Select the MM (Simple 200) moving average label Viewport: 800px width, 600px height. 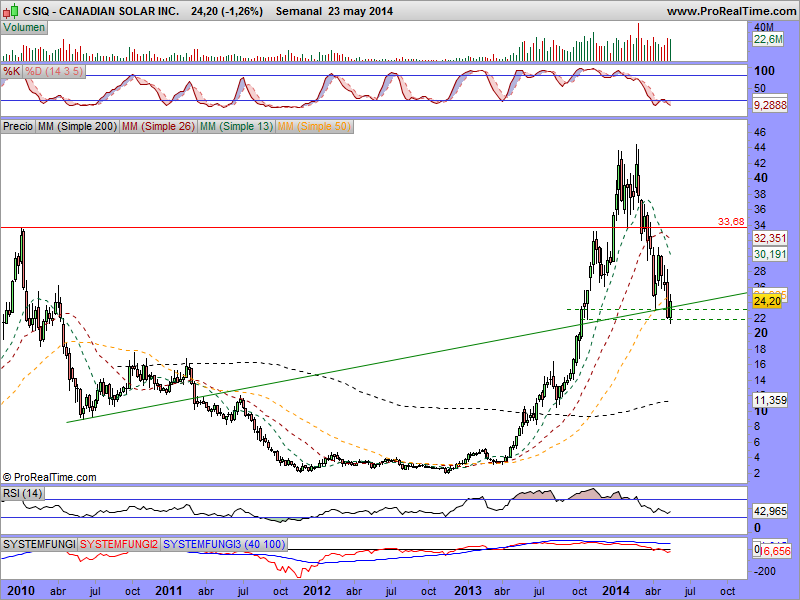tap(77, 126)
